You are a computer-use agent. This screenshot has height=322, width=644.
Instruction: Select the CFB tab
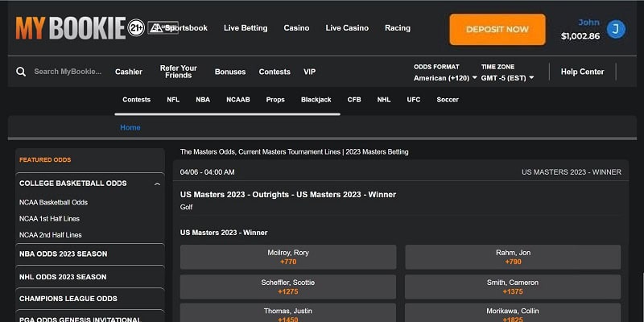(x=354, y=100)
